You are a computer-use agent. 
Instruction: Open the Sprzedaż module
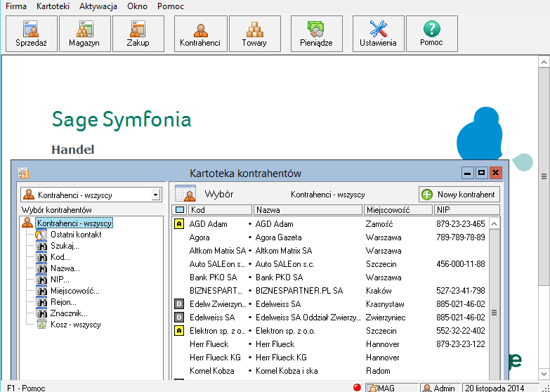click(32, 34)
